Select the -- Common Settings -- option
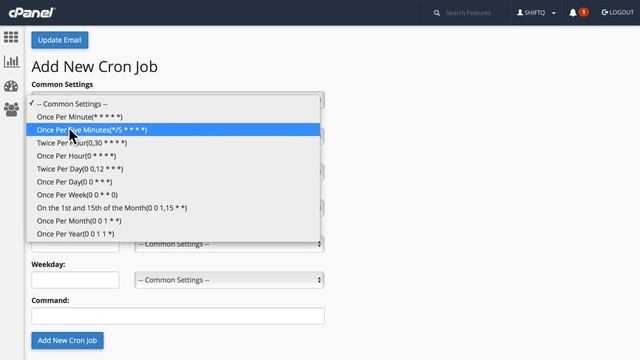The image size is (640, 360). tap(173, 104)
